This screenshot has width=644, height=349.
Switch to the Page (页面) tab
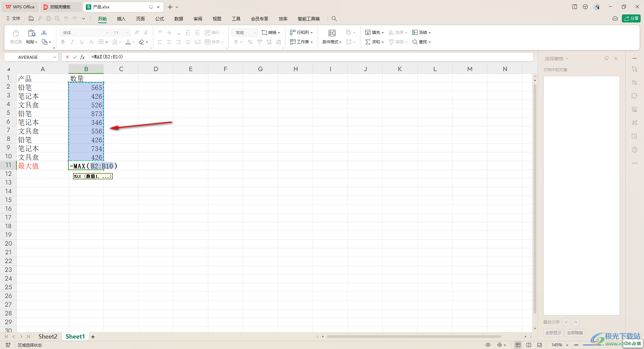(140, 19)
